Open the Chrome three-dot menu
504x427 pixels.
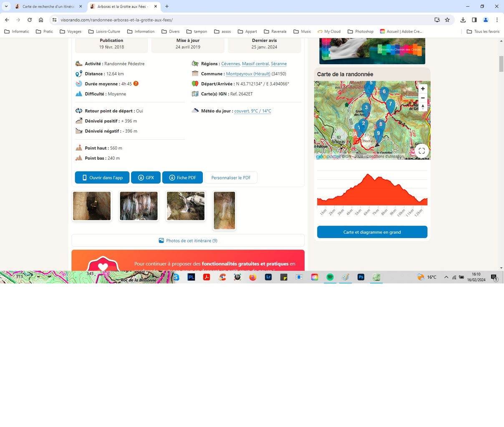coord(497,20)
